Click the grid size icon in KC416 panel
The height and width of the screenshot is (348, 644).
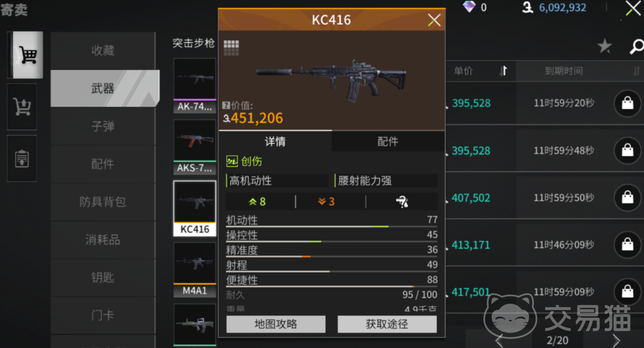point(231,47)
